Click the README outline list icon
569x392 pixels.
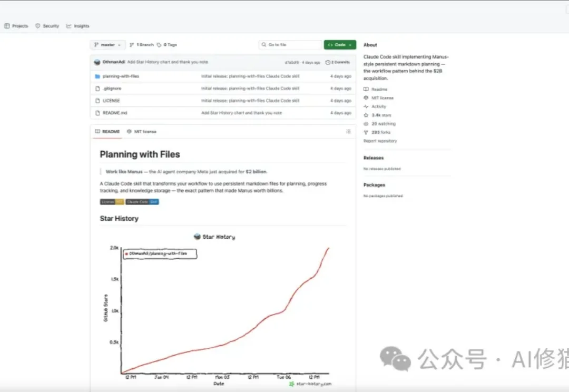(348, 131)
